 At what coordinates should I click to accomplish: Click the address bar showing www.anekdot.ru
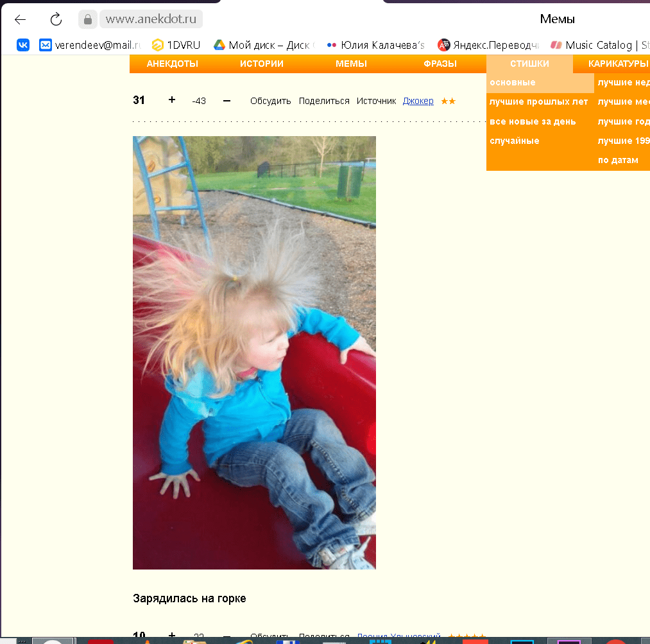pos(150,19)
